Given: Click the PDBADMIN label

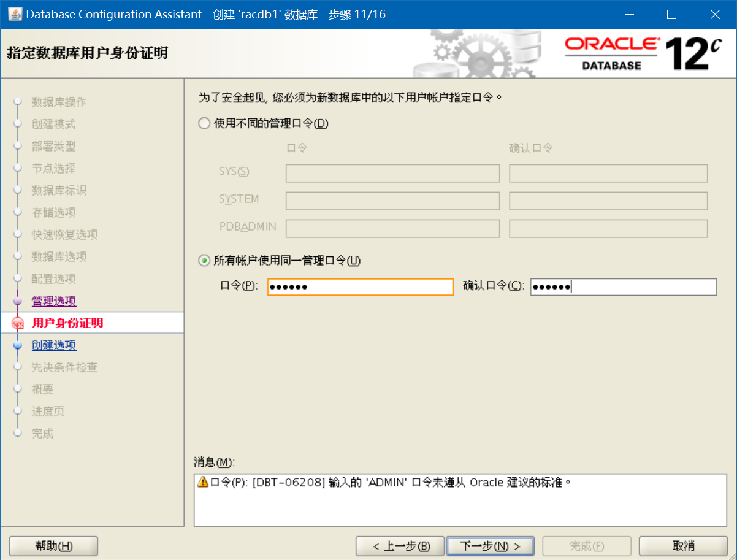Looking at the screenshot, I should tap(248, 227).
